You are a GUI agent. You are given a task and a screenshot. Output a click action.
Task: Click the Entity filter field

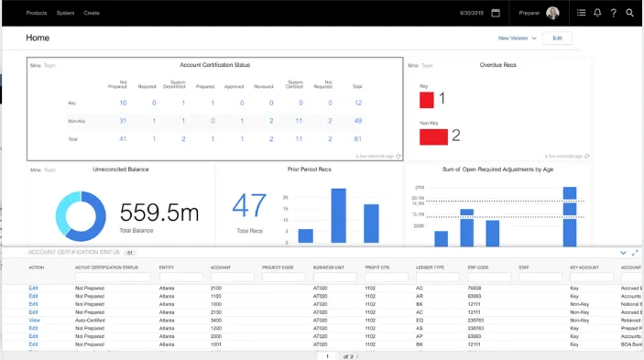[180, 278]
